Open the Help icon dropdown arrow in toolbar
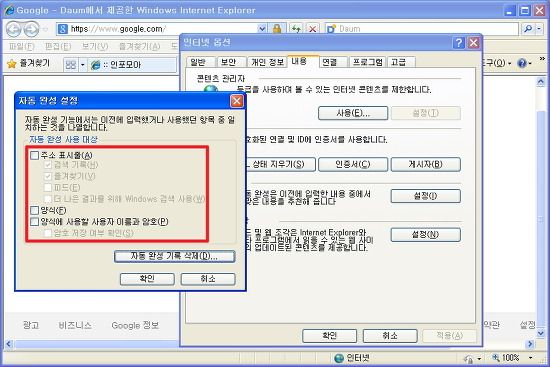The width and height of the screenshot is (550, 367). click(x=530, y=64)
